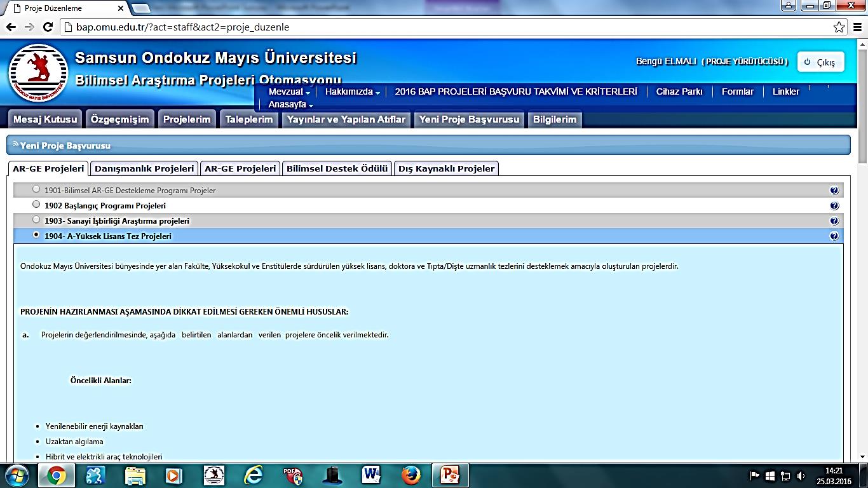Screen dimensions: 868x488
Task: Open help icon for 1904 Tez Projeleri row
Action: click(x=834, y=236)
